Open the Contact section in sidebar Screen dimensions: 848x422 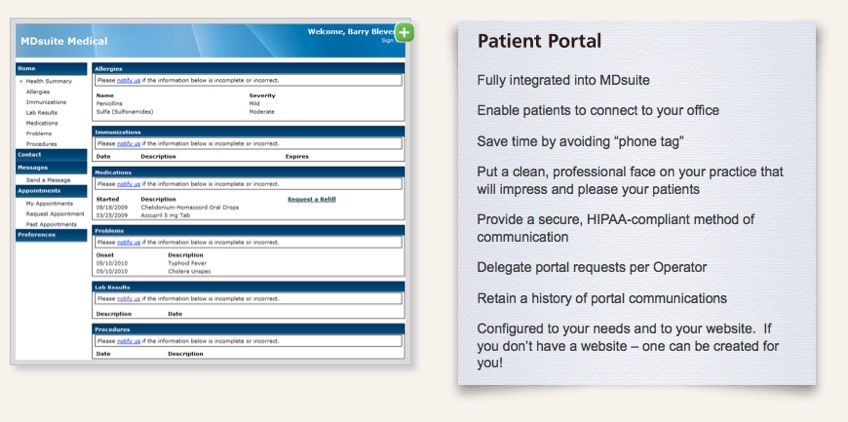pyautogui.click(x=30, y=155)
